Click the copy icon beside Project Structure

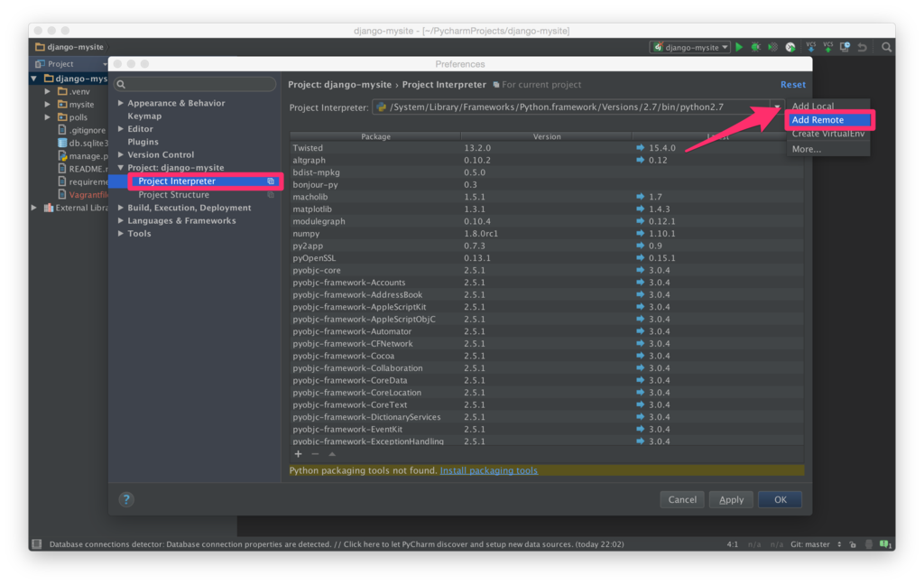pos(271,195)
